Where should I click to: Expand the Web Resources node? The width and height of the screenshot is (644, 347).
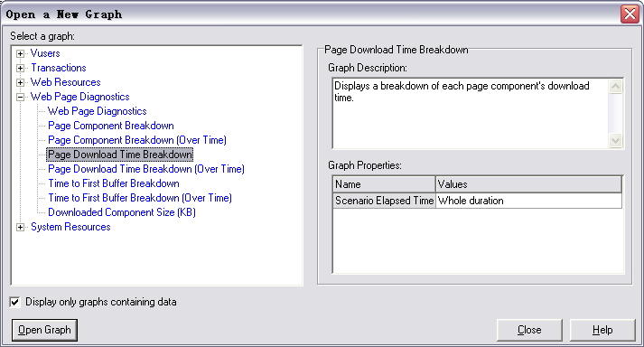[x=20, y=82]
